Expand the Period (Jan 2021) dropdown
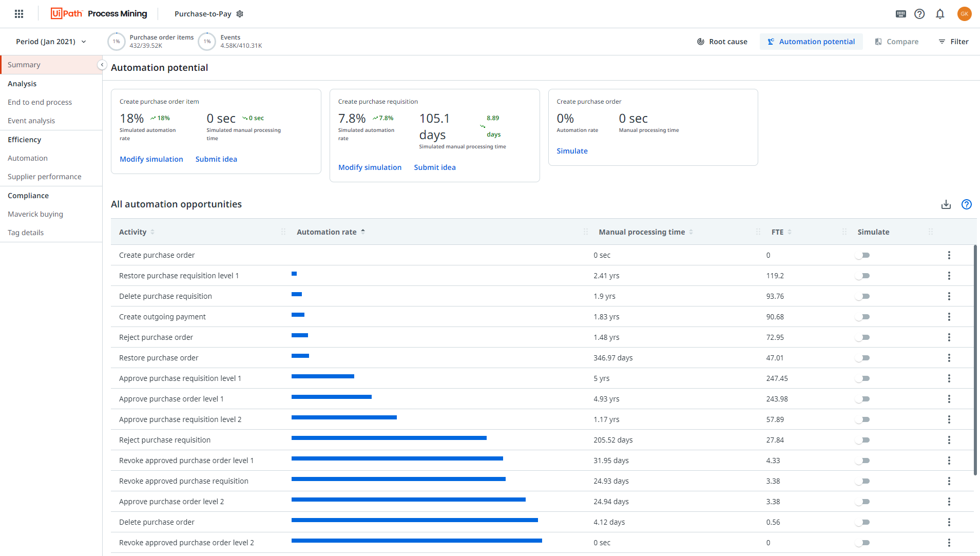The width and height of the screenshot is (980, 556). pos(51,42)
